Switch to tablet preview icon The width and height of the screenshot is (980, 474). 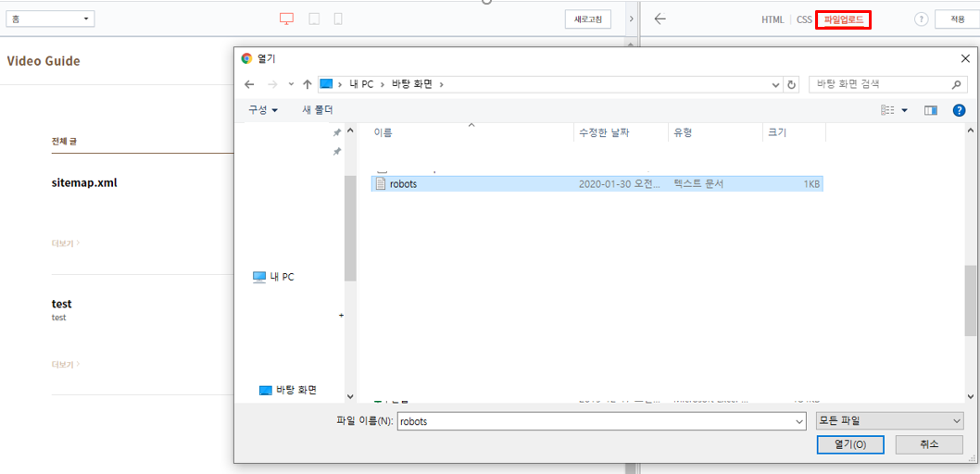click(x=314, y=19)
